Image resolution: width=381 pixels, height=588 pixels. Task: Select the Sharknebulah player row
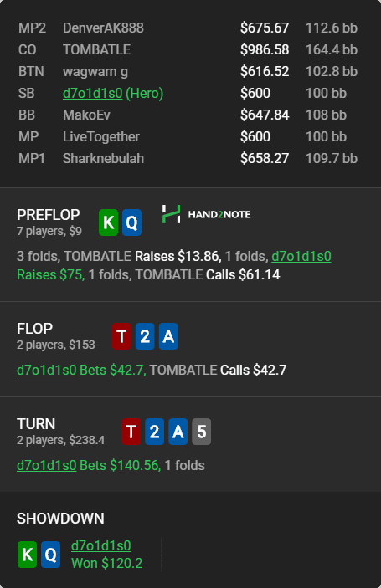point(188,158)
